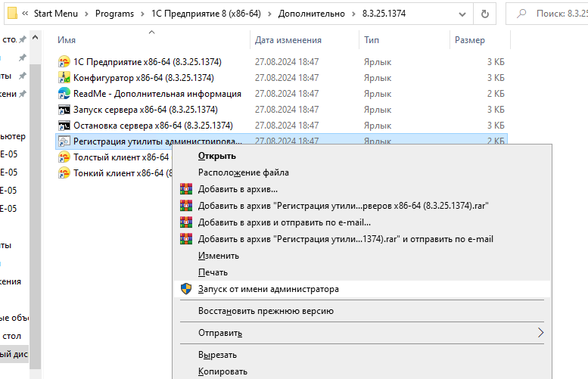Expand the chevron after Start Menu
Screen dimensions: 588x379
(86, 14)
